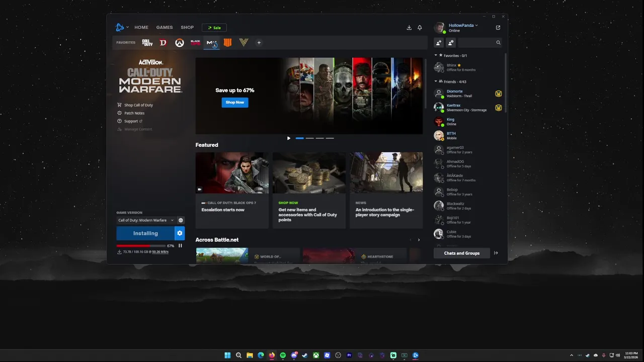Click the Installing button
The width and height of the screenshot is (644, 362).
(x=145, y=233)
